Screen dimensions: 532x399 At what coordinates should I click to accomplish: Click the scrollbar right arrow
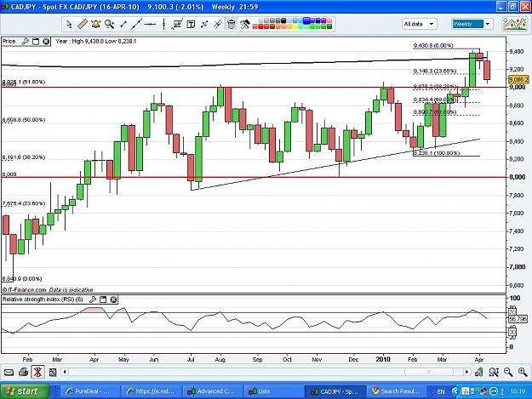466,372
